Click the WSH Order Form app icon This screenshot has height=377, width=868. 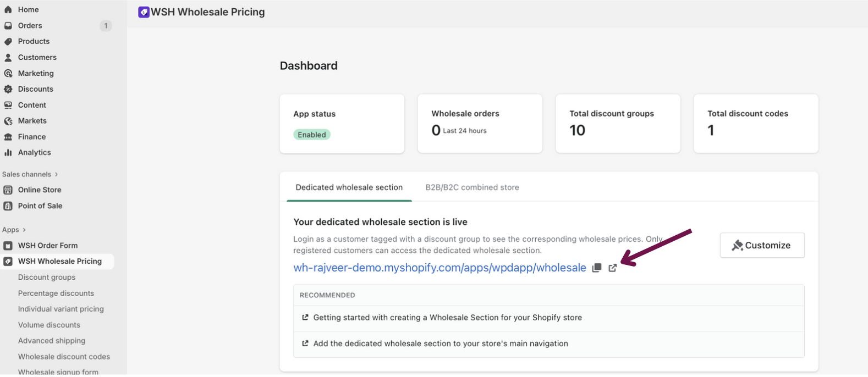(8, 246)
